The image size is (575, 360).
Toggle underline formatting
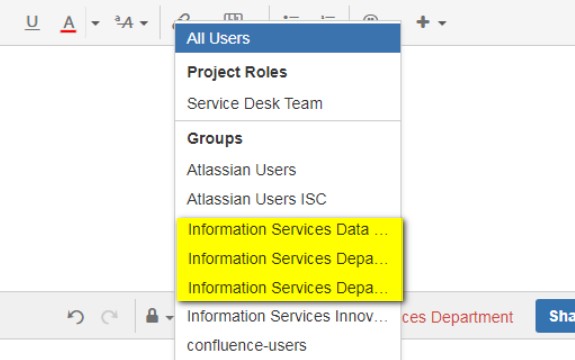pos(32,23)
